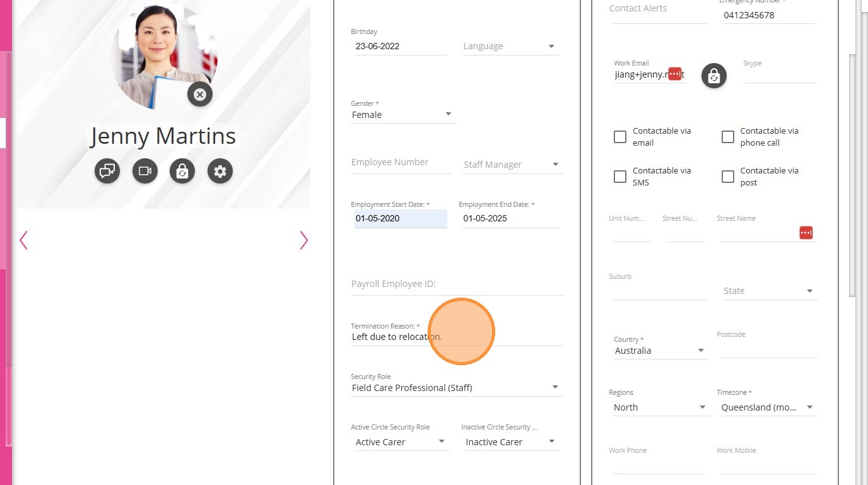Go to next profile with right arrow

click(x=303, y=240)
